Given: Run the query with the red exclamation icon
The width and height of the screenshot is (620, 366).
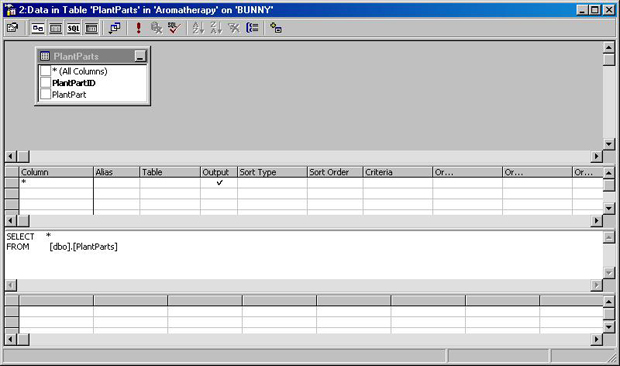Looking at the screenshot, I should (x=138, y=28).
